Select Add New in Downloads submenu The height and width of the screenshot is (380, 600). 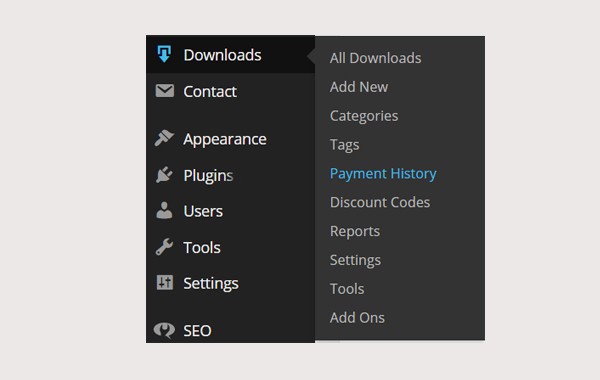click(x=359, y=87)
